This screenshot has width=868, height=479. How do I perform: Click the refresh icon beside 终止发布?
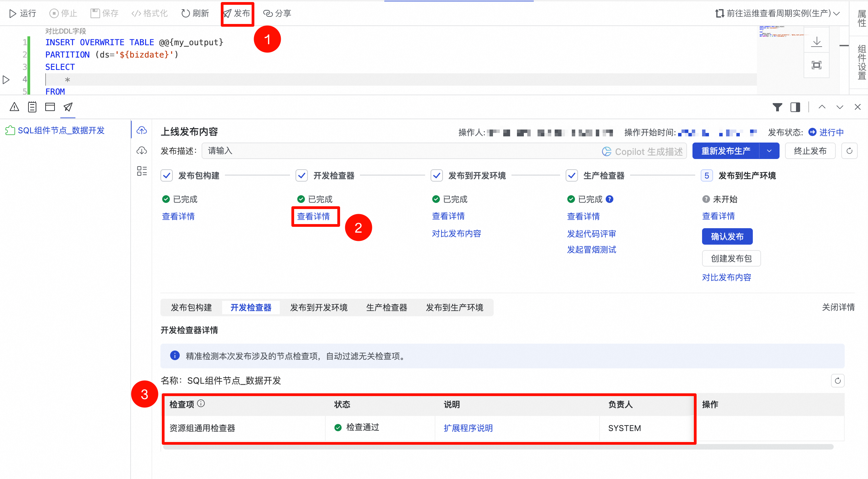tap(849, 151)
